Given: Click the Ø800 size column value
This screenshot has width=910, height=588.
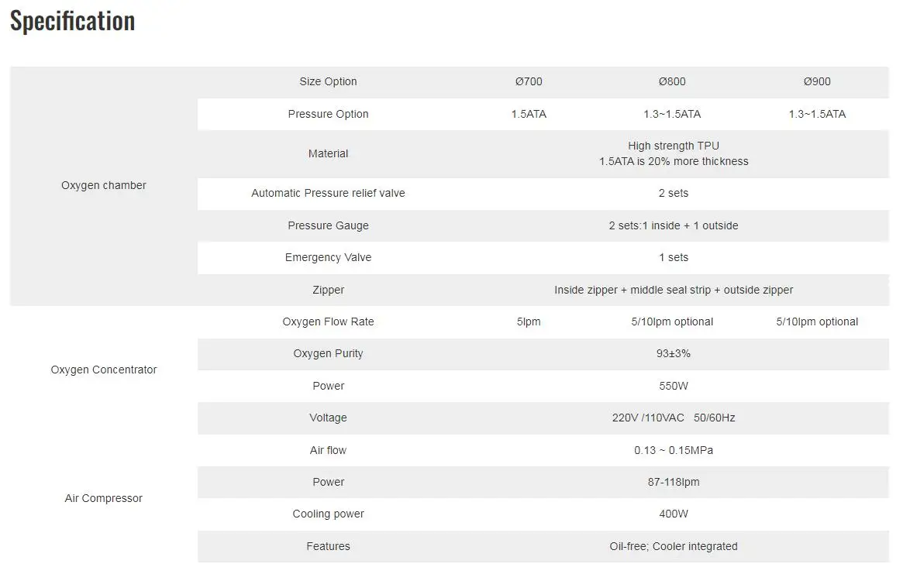Looking at the screenshot, I should (x=672, y=82).
